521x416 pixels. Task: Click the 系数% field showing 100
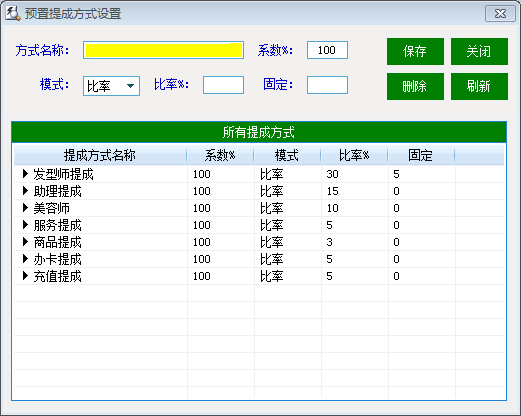[x=327, y=50]
